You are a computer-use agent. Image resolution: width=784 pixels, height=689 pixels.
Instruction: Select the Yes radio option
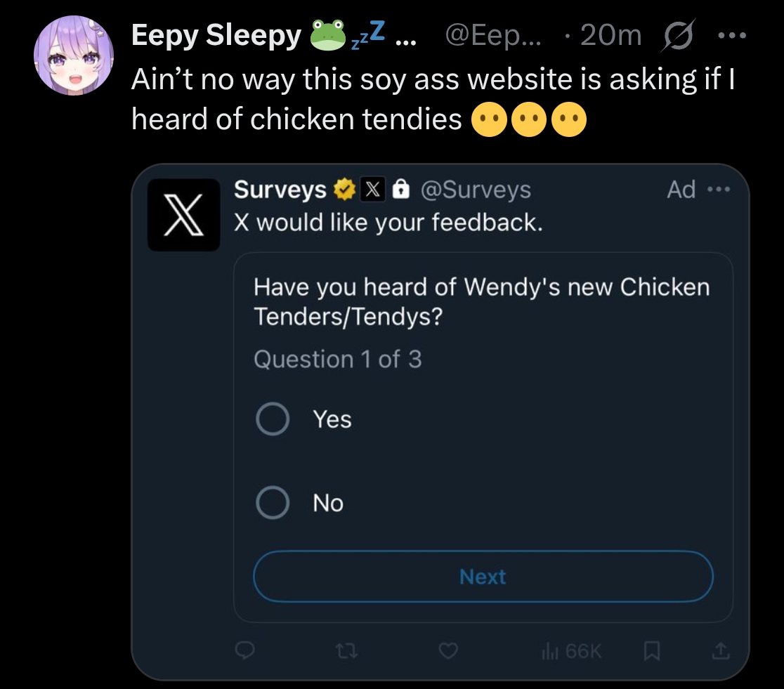tap(273, 419)
